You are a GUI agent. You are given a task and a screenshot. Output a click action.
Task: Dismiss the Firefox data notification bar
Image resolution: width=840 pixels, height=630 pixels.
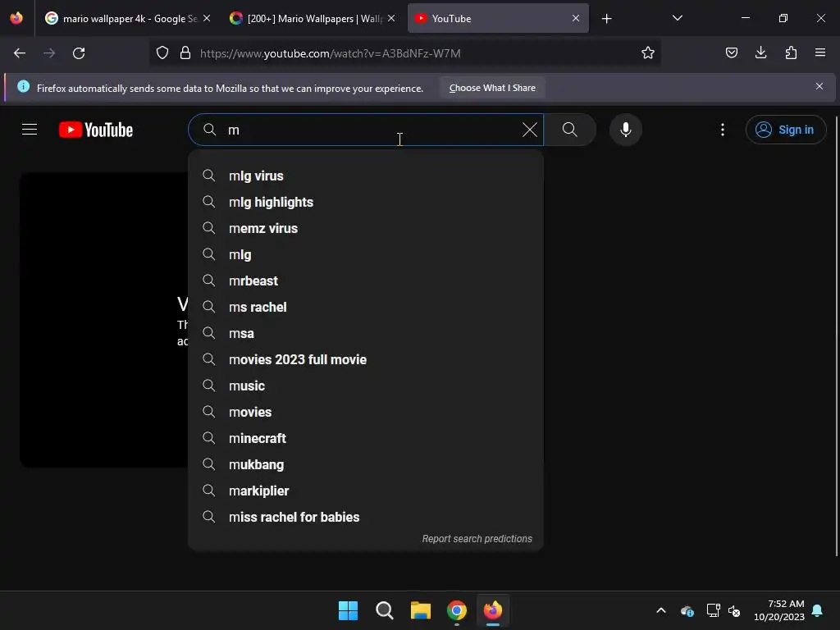click(x=819, y=86)
